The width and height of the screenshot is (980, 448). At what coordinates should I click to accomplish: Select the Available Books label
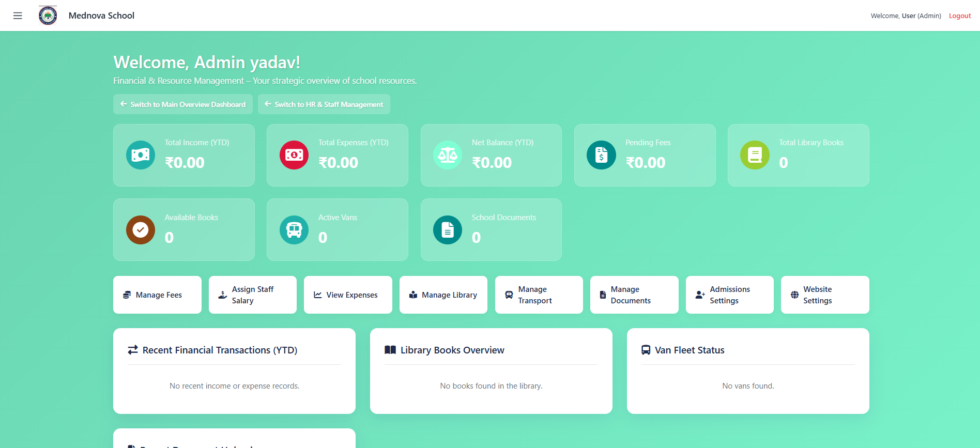[191, 218]
